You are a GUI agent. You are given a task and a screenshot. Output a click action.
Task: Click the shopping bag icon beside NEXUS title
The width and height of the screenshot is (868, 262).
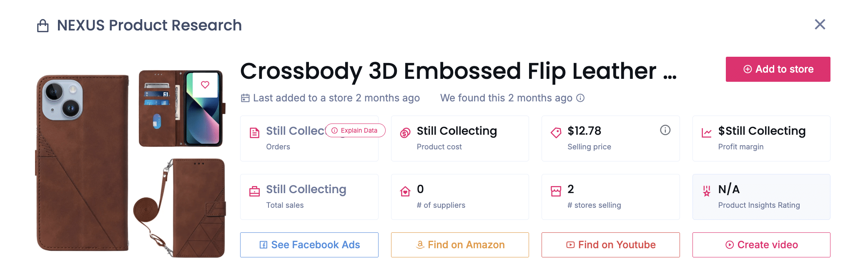[x=43, y=26]
